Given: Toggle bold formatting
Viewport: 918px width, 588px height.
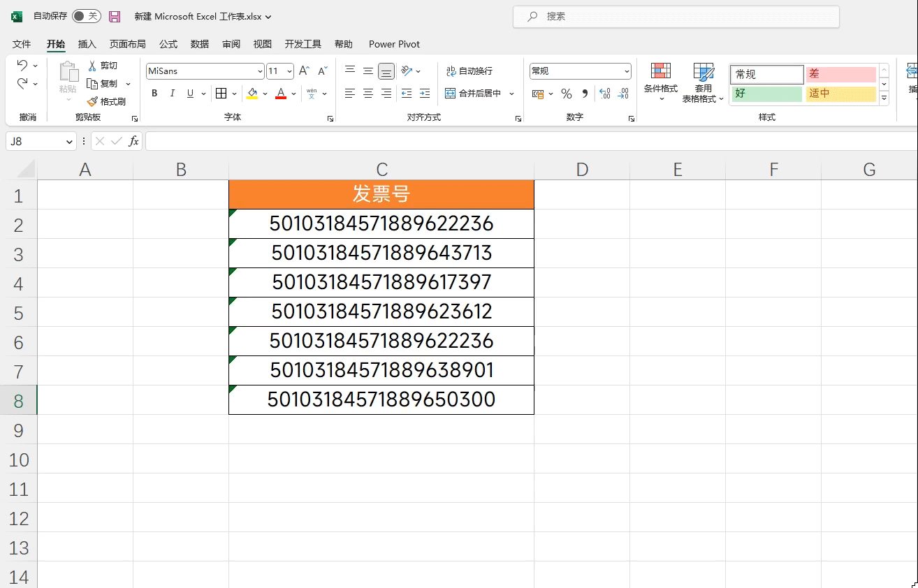Looking at the screenshot, I should click(154, 93).
